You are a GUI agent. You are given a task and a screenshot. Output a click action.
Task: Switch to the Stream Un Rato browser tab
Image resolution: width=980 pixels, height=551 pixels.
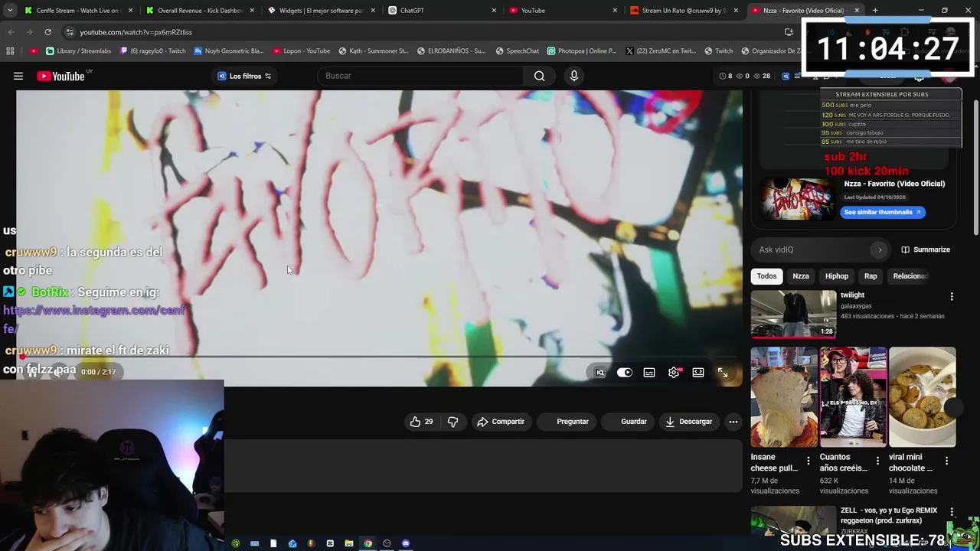coord(684,11)
